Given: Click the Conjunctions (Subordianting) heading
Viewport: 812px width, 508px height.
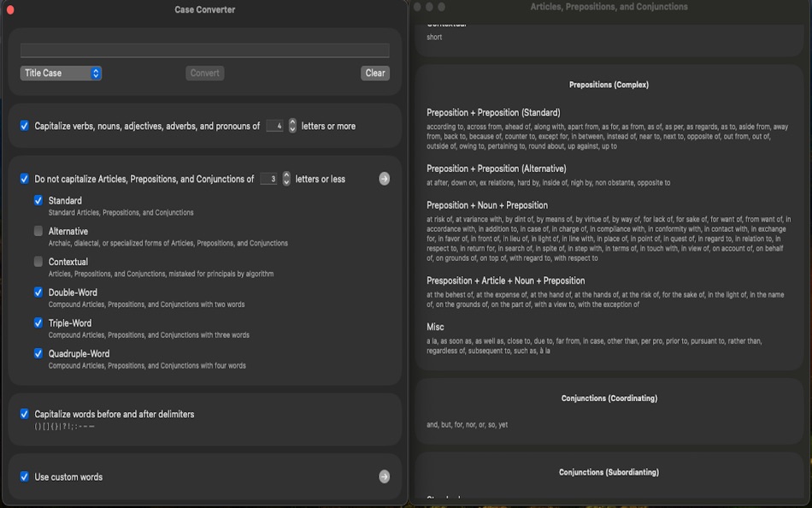Looking at the screenshot, I should coord(609,472).
